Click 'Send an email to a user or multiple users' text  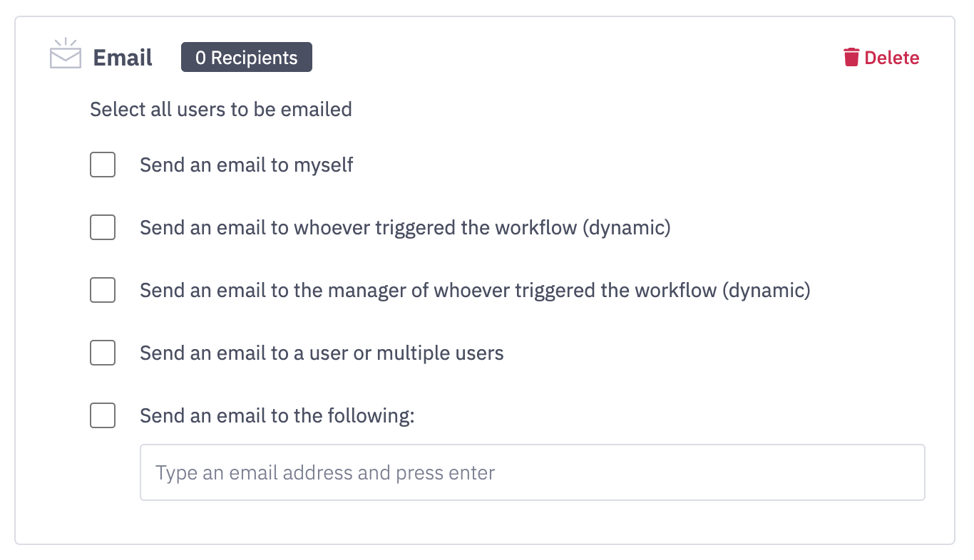point(322,353)
